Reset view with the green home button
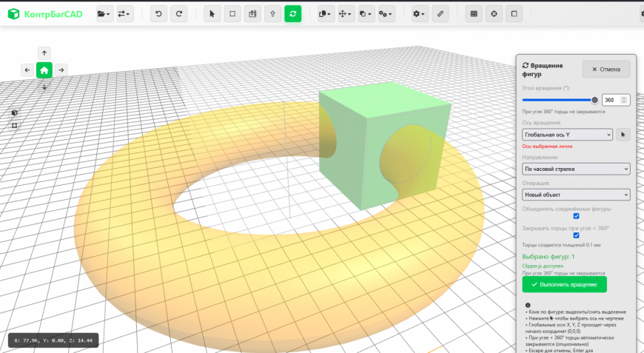The image size is (644, 353). [x=44, y=70]
